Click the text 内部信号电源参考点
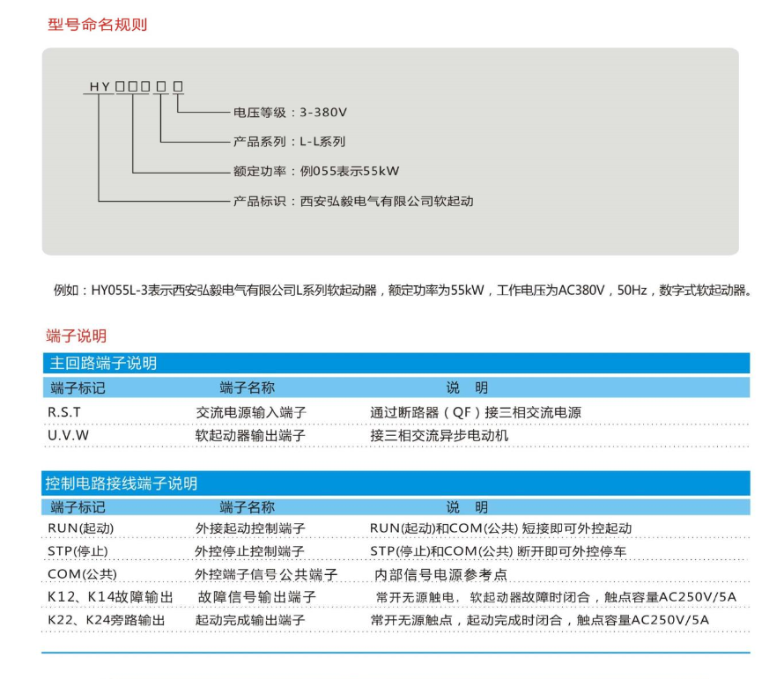Image resolution: width=784 pixels, height=679 pixels. tap(440, 574)
